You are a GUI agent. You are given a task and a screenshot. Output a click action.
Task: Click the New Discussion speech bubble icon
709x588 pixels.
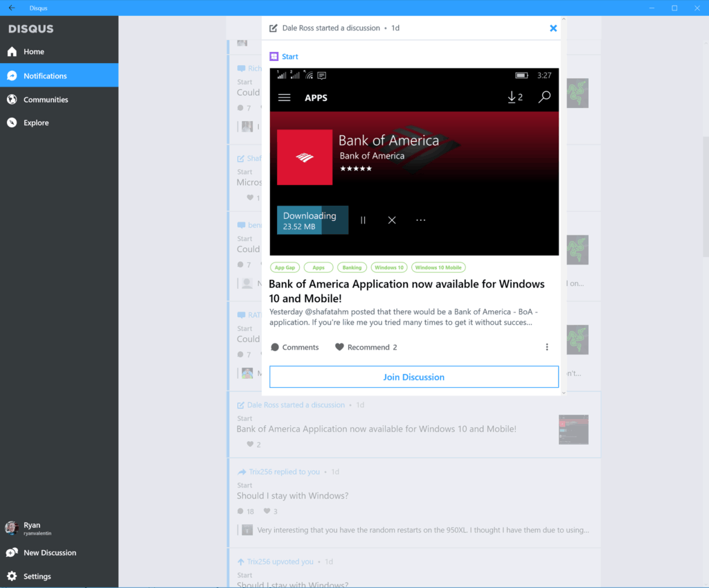point(11,552)
